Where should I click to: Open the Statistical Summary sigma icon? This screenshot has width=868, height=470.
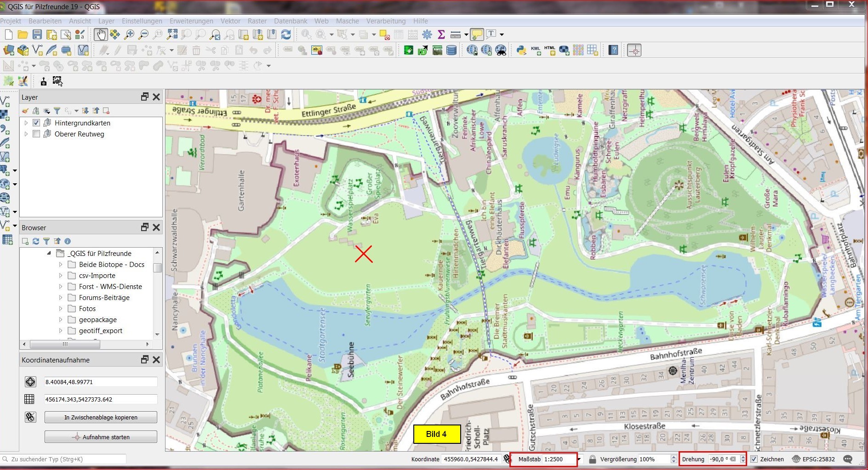coord(441,34)
